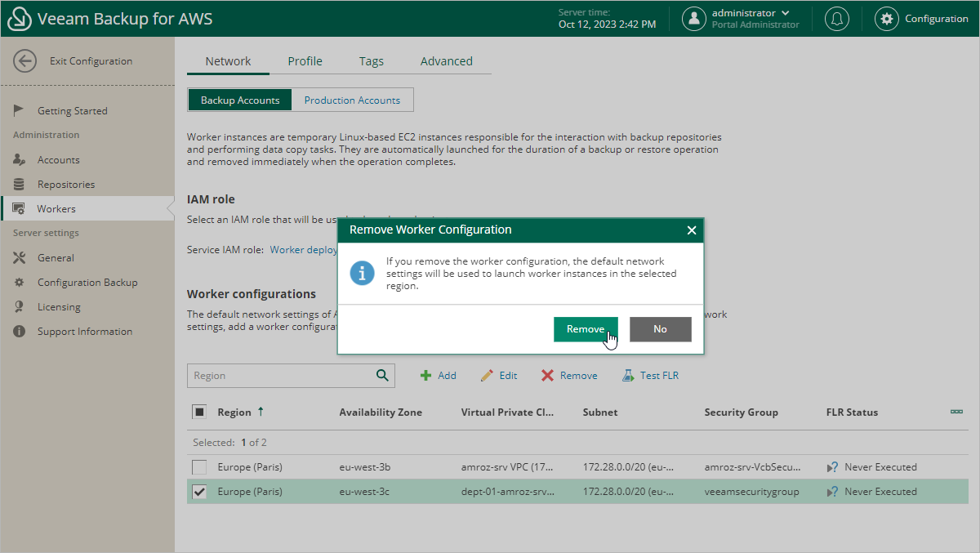Click FLR status icon for eu-west-3c row
The image size is (980, 553).
click(x=832, y=492)
